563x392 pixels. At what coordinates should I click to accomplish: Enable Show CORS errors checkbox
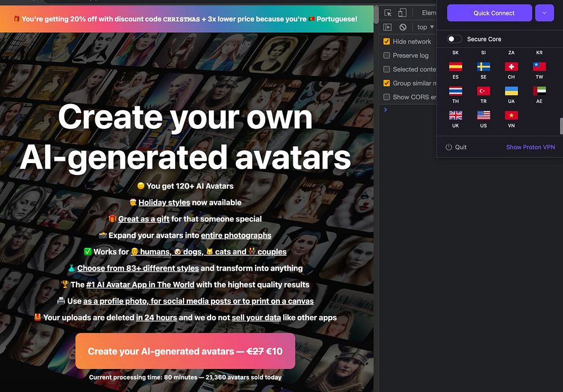[x=387, y=97]
